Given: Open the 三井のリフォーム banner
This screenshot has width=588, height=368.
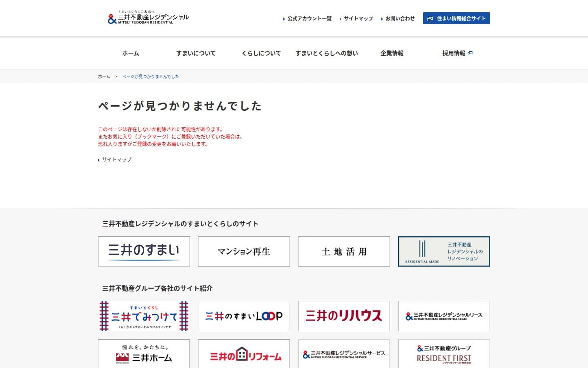Looking at the screenshot, I should pos(244,354).
